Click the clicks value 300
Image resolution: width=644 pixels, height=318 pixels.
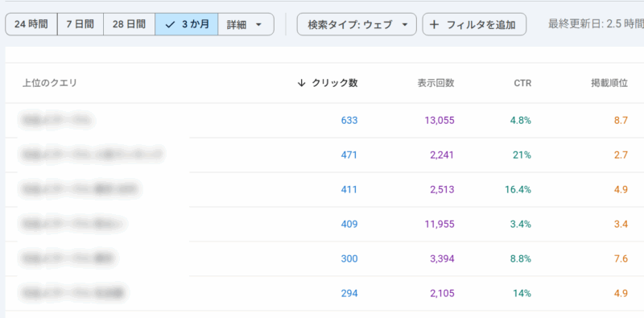(349, 258)
